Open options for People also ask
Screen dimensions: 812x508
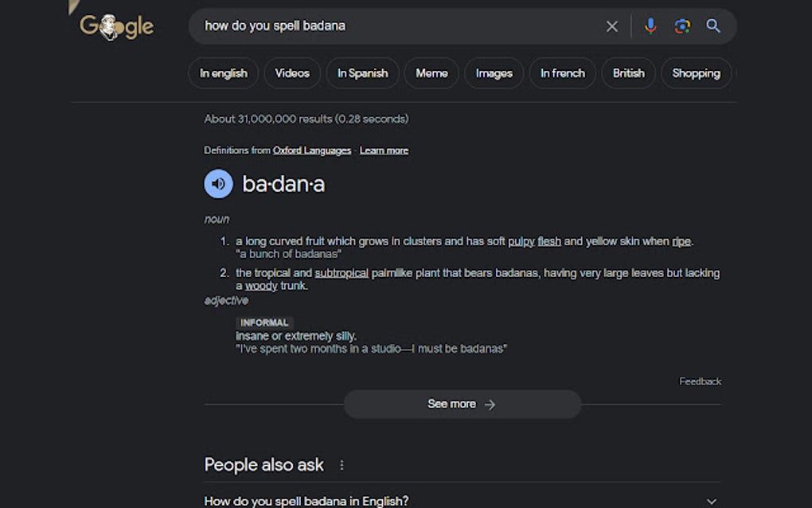click(342, 465)
